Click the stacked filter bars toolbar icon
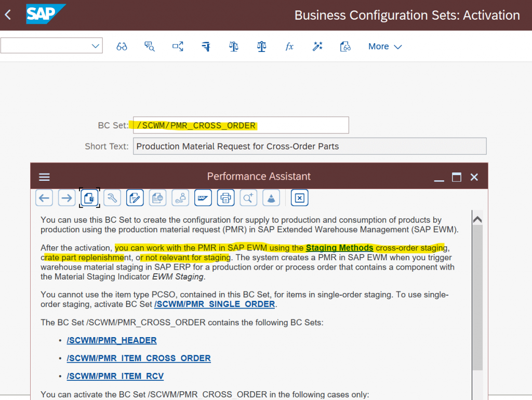The width and height of the screenshot is (532, 400). (x=206, y=46)
